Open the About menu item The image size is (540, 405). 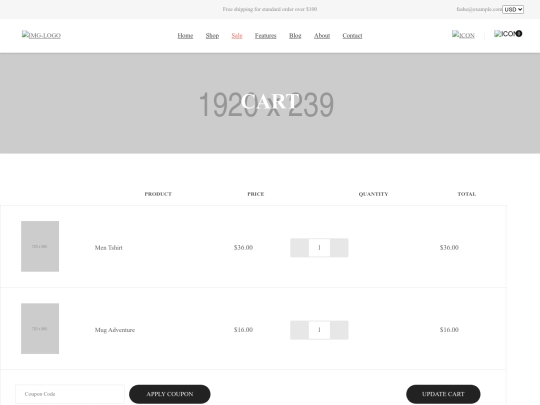[322, 35]
